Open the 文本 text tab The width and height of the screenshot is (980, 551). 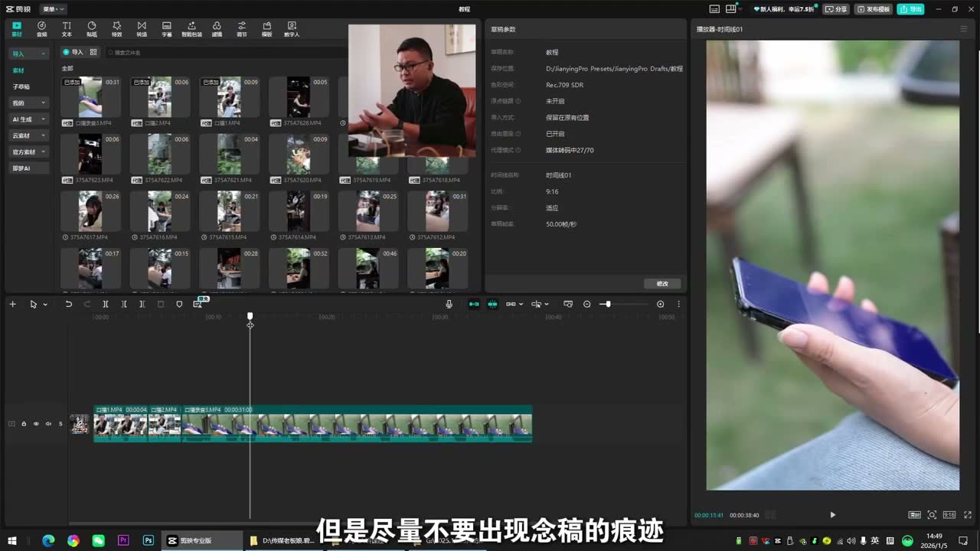pos(67,29)
